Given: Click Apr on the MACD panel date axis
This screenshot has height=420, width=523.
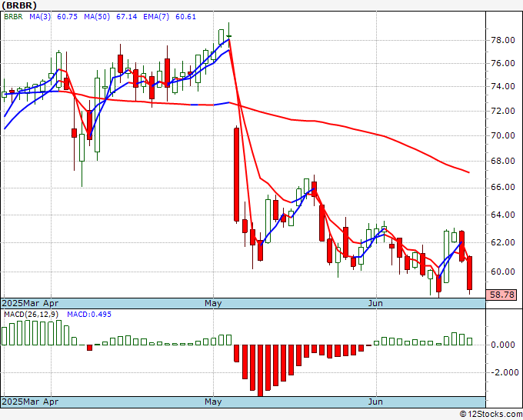Looking at the screenshot, I should 51,402.
